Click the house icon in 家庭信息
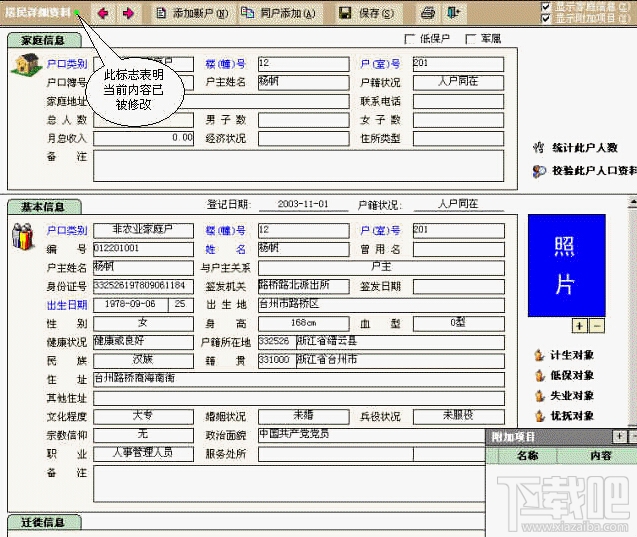 (26, 65)
